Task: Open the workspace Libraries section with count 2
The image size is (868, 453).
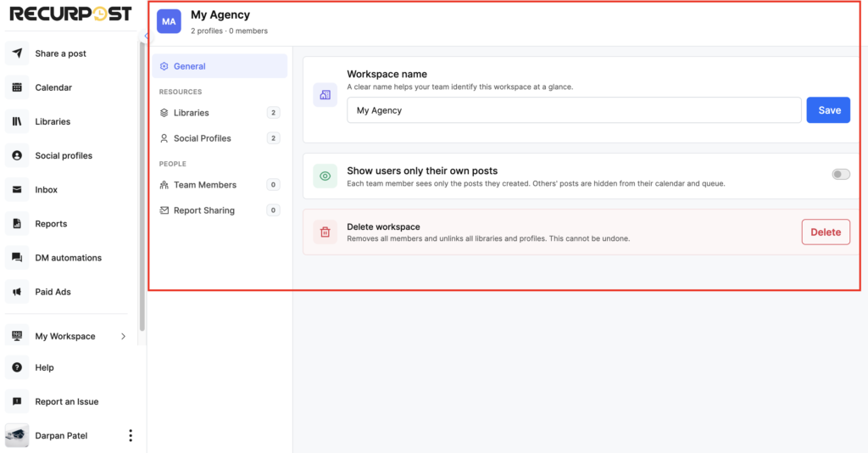Action: pos(220,113)
